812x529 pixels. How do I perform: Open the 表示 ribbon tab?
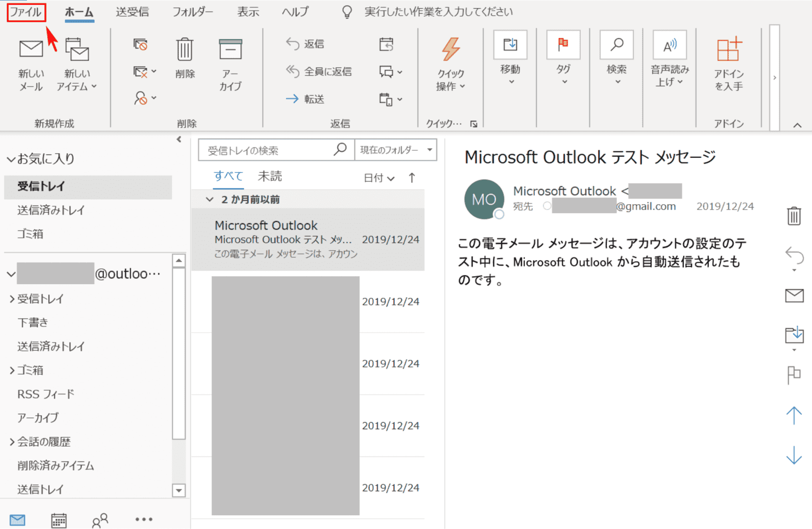click(248, 12)
